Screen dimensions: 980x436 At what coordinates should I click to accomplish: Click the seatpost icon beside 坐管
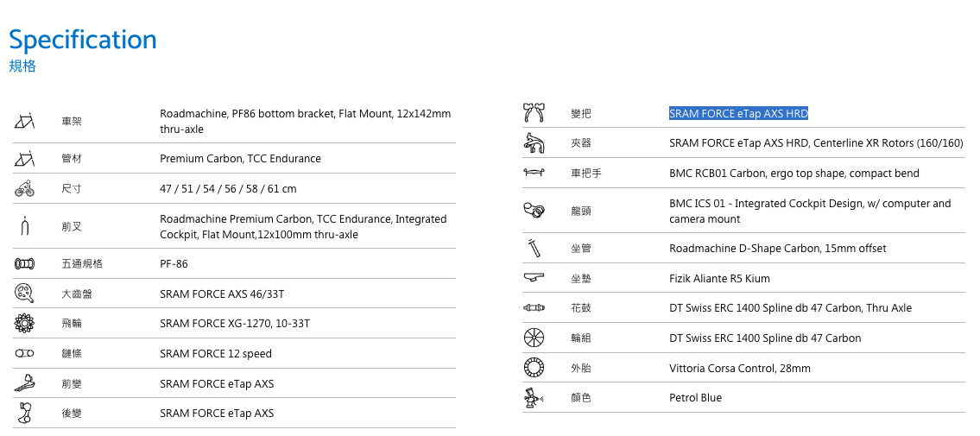[534, 248]
